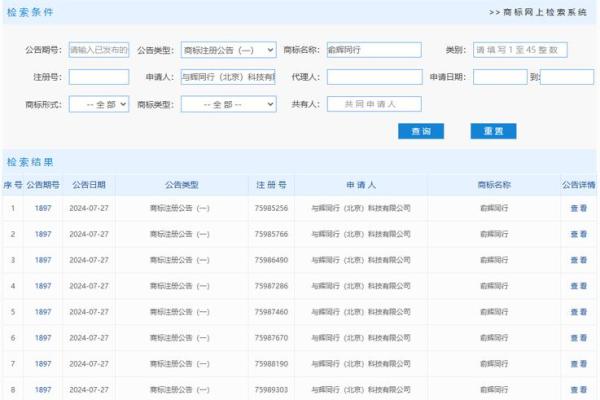Click the 公告类型 column header

[x=182, y=185]
